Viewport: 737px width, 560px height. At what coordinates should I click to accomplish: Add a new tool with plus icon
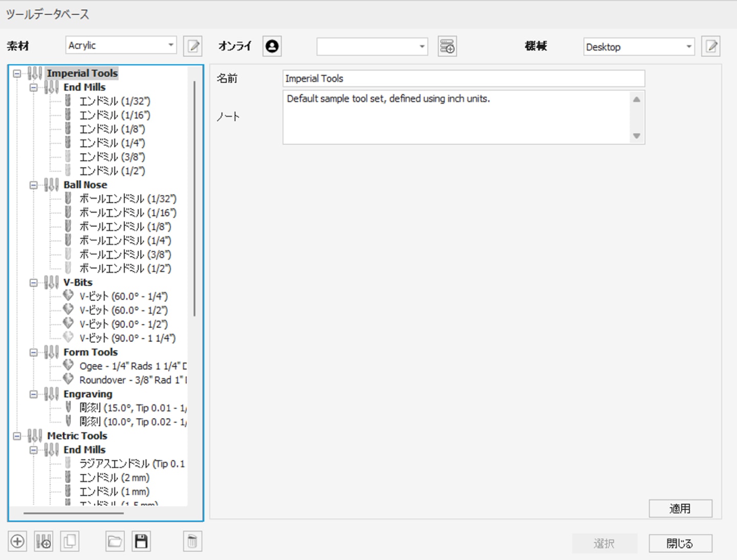point(17,541)
